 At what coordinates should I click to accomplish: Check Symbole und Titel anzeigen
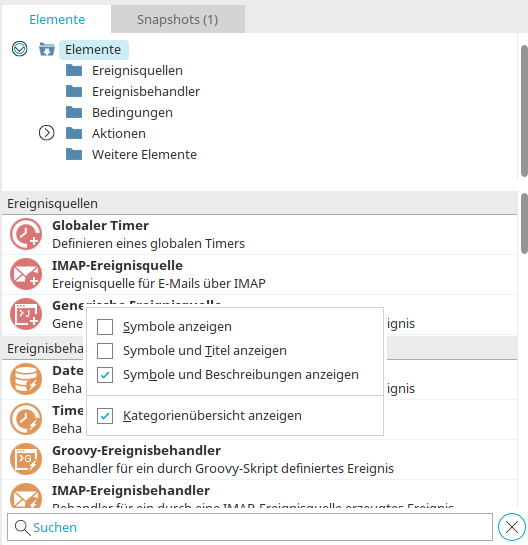105,351
